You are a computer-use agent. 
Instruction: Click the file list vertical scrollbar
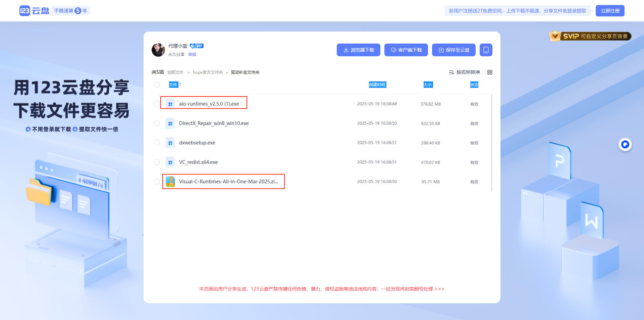click(492, 143)
